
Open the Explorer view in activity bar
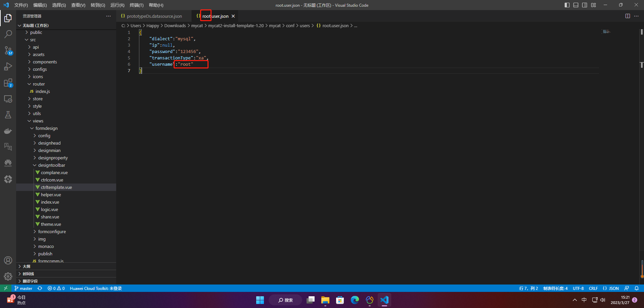click(x=8, y=18)
